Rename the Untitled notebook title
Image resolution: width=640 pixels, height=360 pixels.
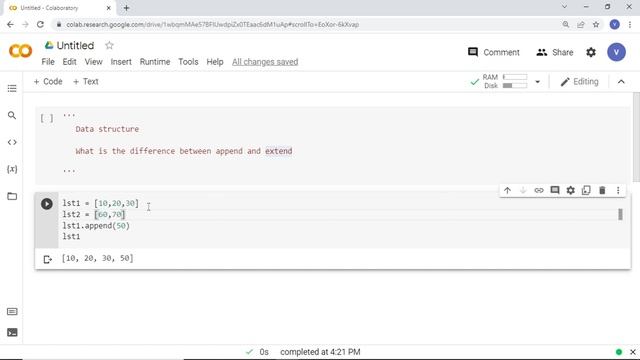(x=75, y=45)
